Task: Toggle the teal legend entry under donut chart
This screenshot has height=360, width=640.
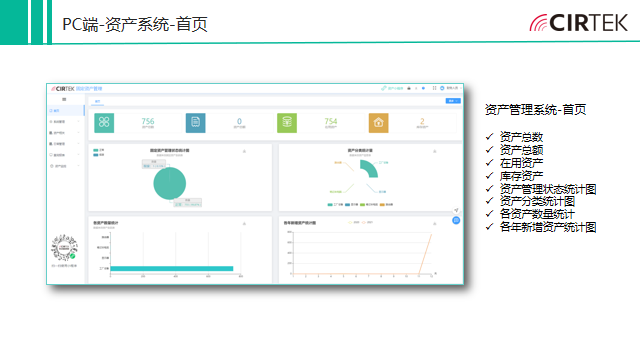Action: [335, 204]
